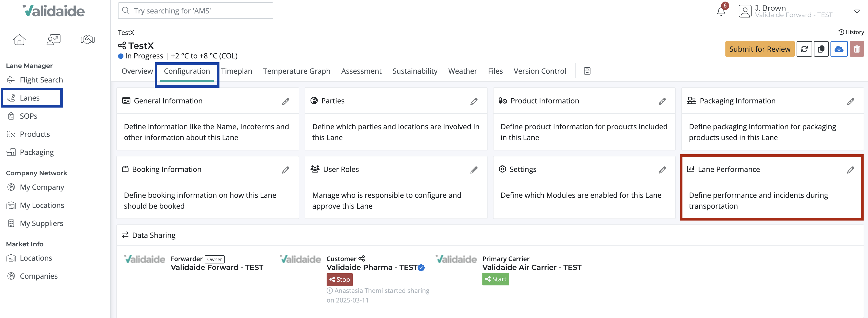Screen dimensions: 868x318
Task: Click the Lane Performance pencil edit icon
Action: [850, 170]
